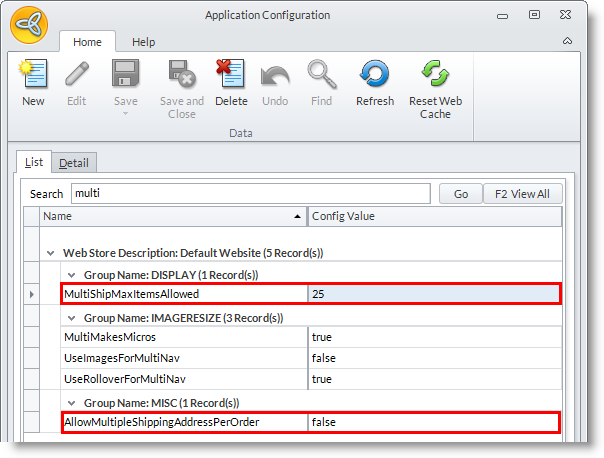The height and width of the screenshot is (458, 604).
Task: Click the Save and Close icon
Action: (x=181, y=76)
